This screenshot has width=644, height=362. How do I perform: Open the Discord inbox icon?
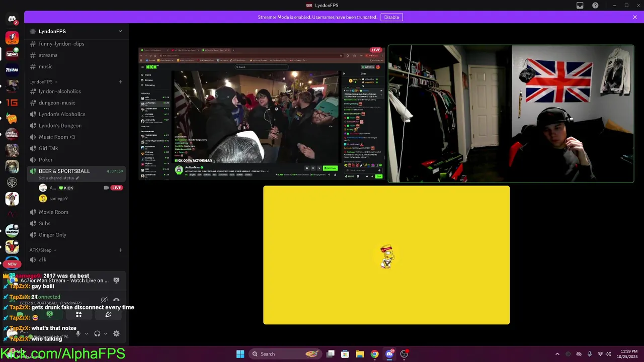(580, 6)
